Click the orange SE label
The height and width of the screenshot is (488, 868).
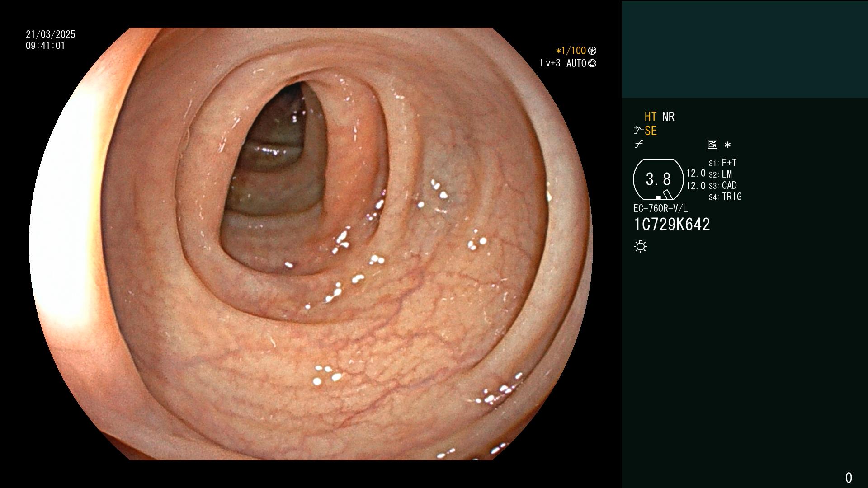(x=651, y=131)
